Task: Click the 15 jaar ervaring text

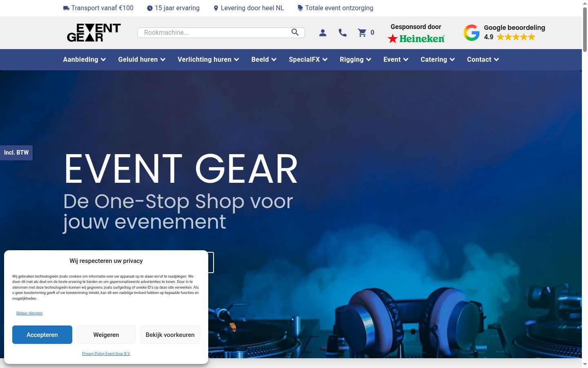Action: tap(177, 8)
